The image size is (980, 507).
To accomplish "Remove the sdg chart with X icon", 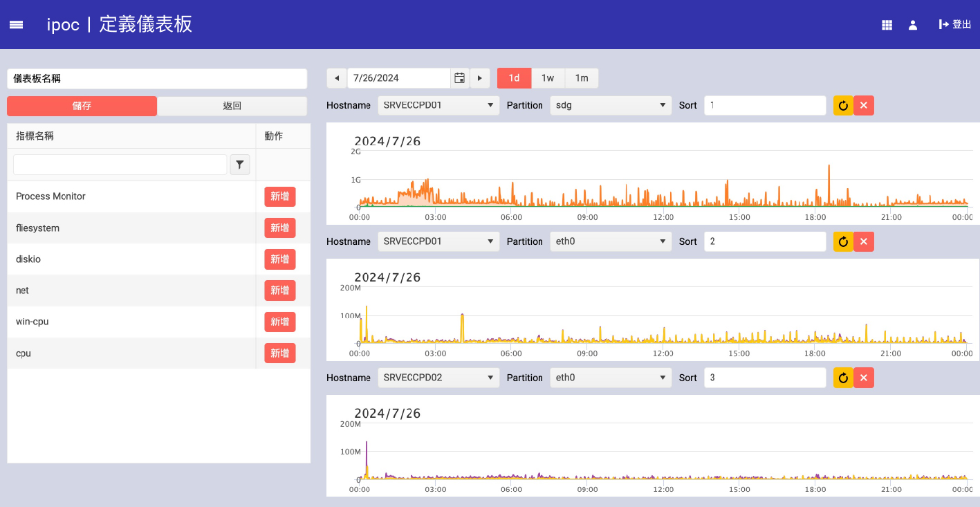I will (x=864, y=106).
